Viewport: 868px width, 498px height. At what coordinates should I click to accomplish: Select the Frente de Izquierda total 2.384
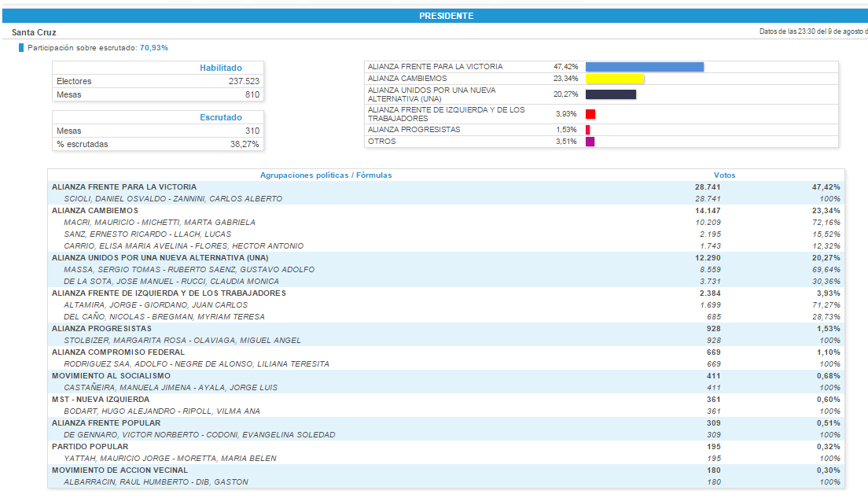(x=710, y=293)
